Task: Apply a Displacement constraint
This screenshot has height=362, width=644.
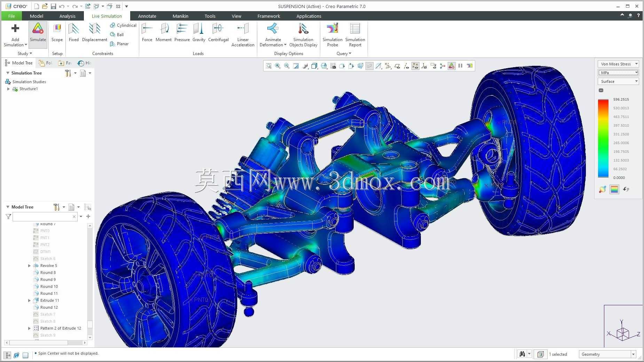Action: point(94,32)
